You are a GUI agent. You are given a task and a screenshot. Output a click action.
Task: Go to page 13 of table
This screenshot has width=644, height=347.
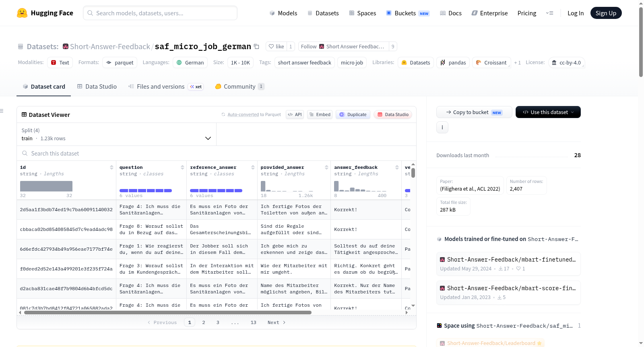pyautogui.click(x=254, y=322)
